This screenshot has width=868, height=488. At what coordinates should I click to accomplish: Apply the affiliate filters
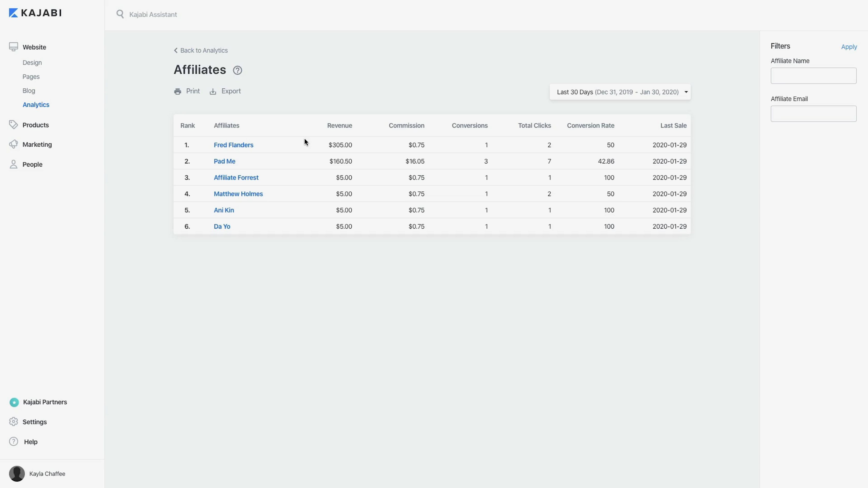(849, 47)
